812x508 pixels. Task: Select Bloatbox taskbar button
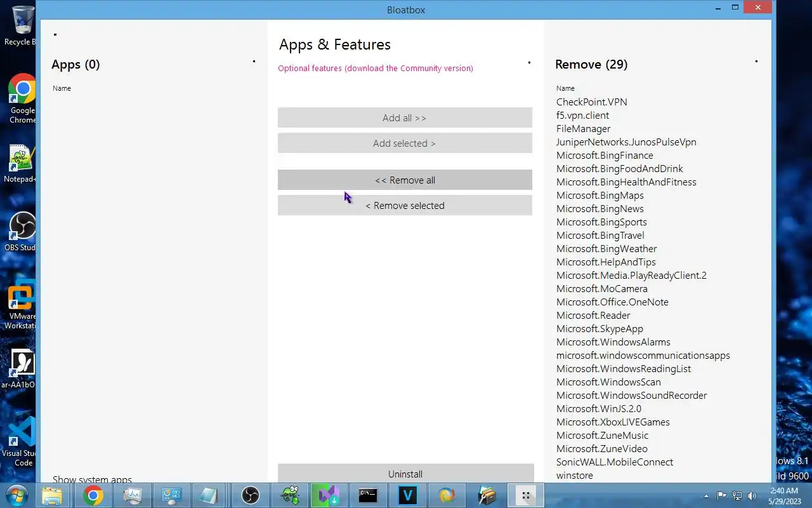click(x=525, y=495)
